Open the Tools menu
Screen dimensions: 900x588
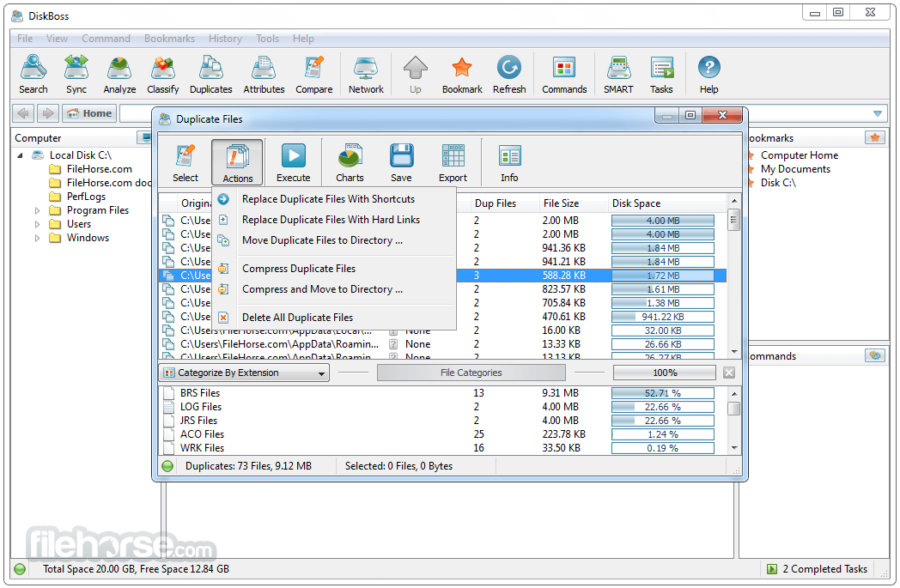point(267,39)
